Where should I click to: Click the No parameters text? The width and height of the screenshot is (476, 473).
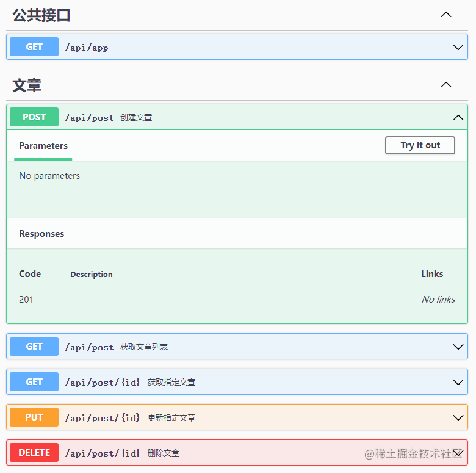tap(49, 176)
